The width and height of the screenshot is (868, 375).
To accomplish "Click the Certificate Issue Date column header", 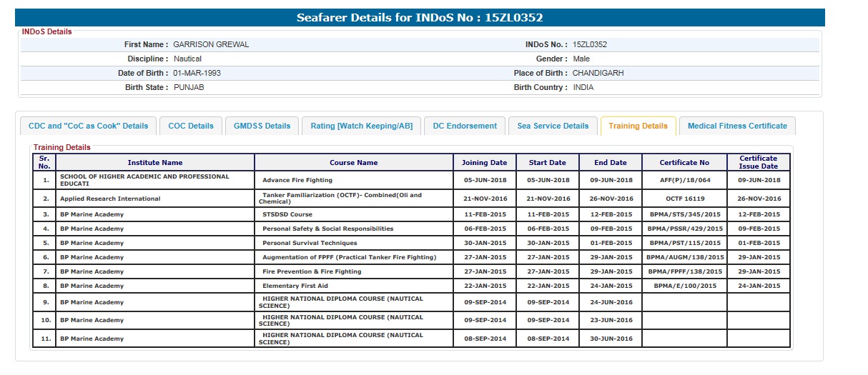I will pyautogui.click(x=759, y=163).
